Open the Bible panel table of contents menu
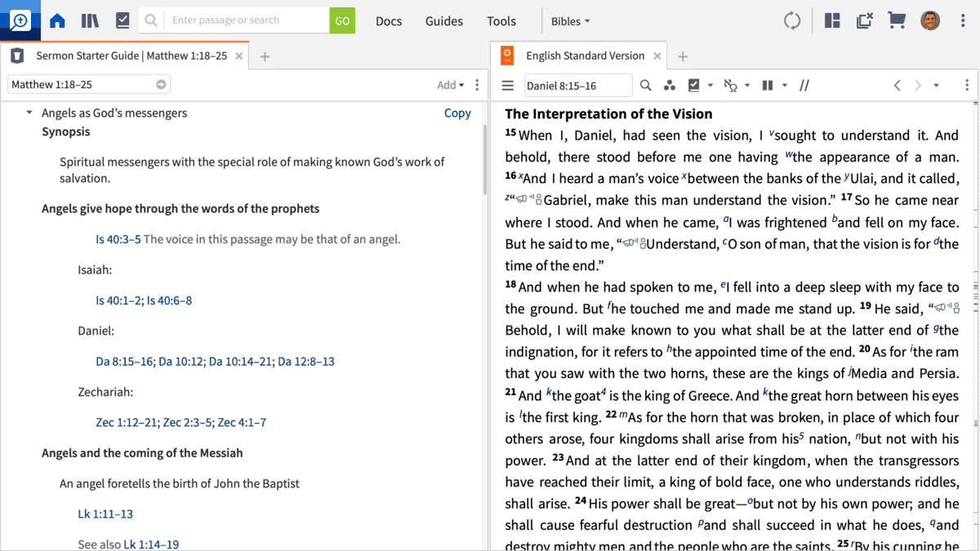The height and width of the screenshot is (551, 980). point(507,86)
